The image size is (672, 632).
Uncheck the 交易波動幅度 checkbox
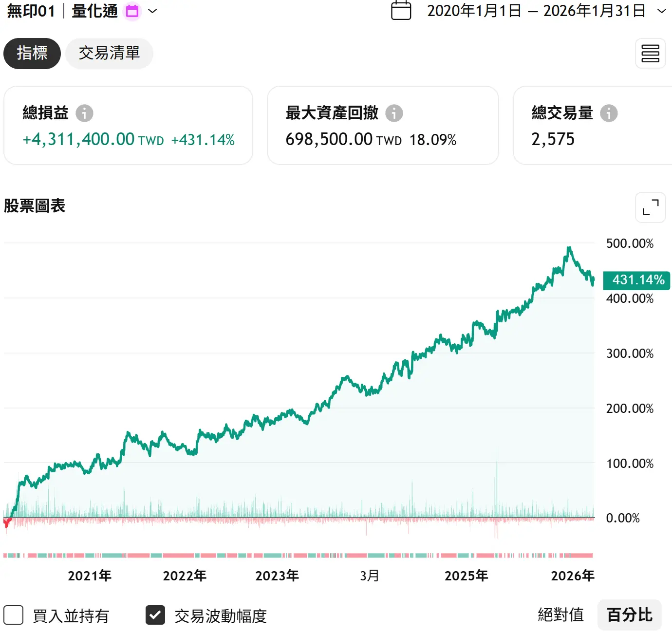(155, 615)
